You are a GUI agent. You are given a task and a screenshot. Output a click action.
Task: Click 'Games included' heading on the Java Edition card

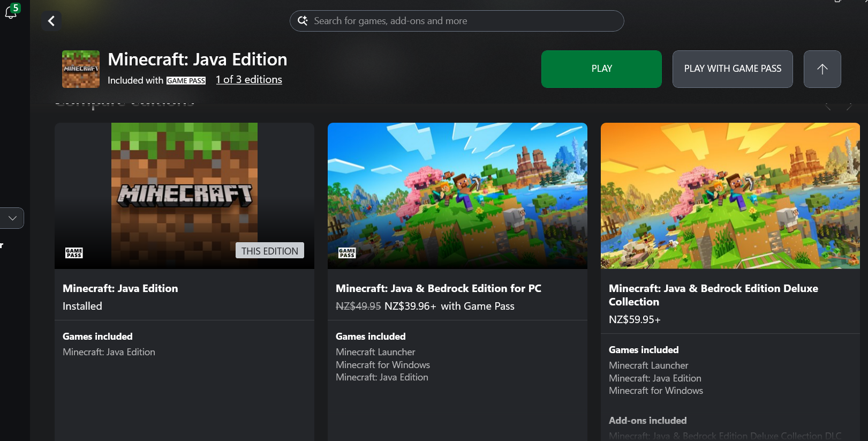pyautogui.click(x=97, y=337)
